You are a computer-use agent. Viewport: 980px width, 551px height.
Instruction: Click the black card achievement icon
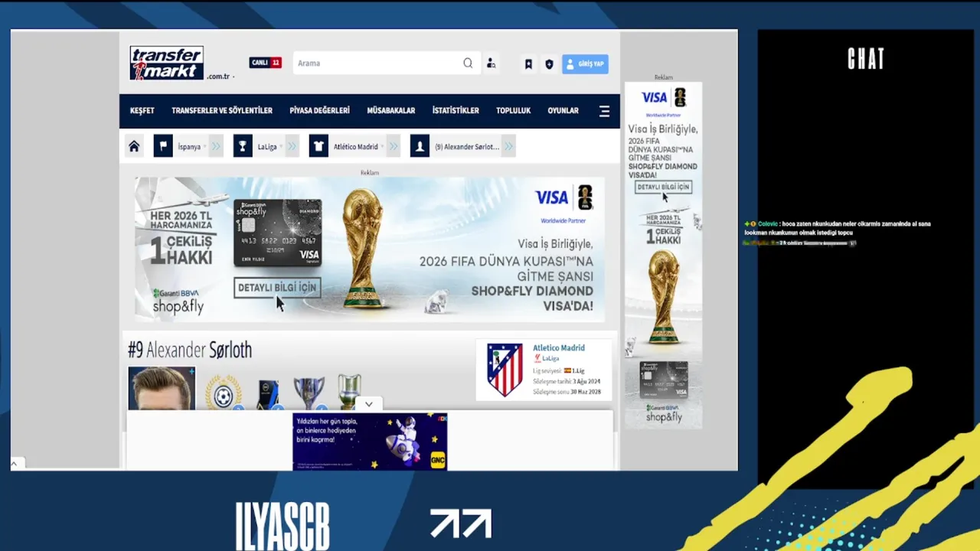click(268, 394)
